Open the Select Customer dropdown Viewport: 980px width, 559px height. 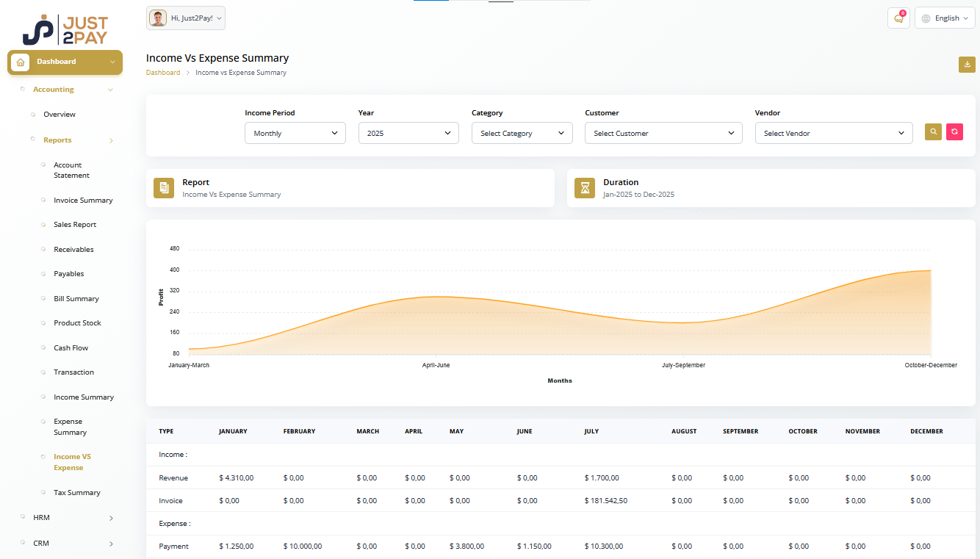pyautogui.click(x=663, y=133)
